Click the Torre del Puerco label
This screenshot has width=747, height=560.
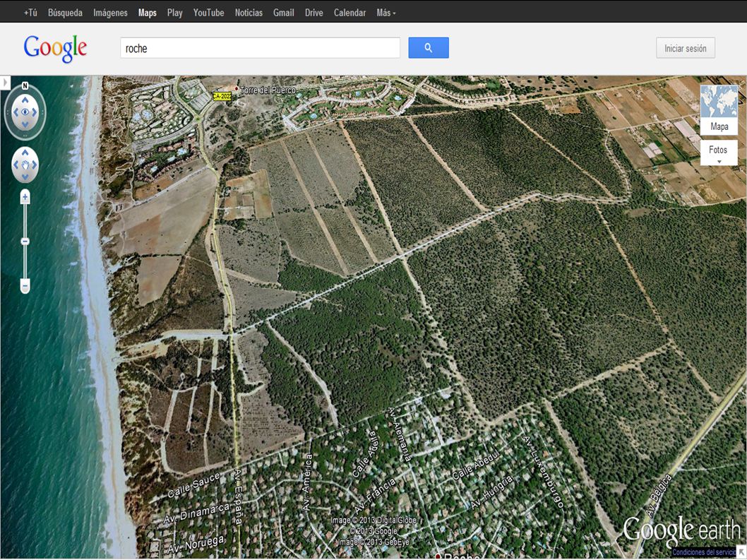click(x=268, y=90)
